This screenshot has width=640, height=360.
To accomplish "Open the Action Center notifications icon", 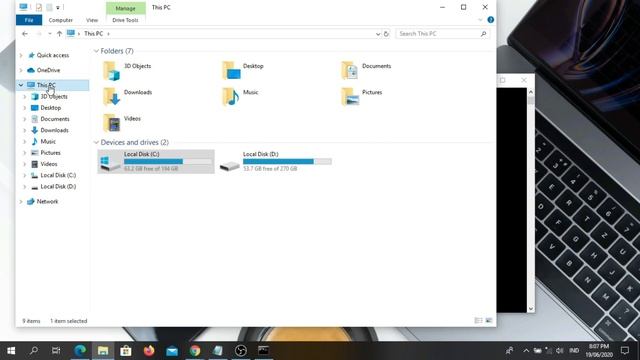I will click(625, 351).
